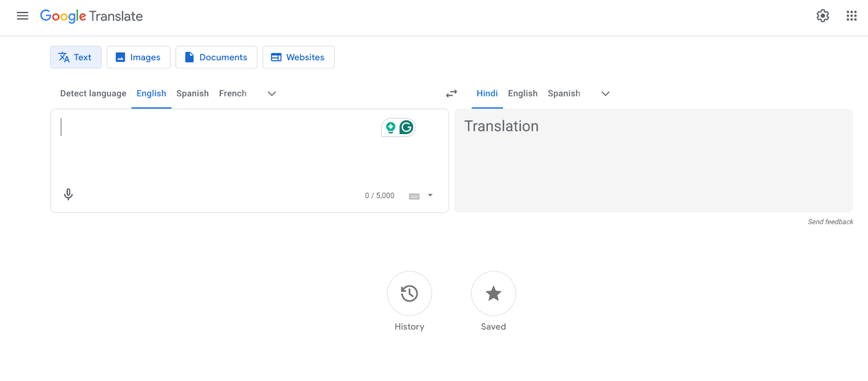868x381 pixels.
Task: Click the Google Translate logo
Action: (x=91, y=16)
